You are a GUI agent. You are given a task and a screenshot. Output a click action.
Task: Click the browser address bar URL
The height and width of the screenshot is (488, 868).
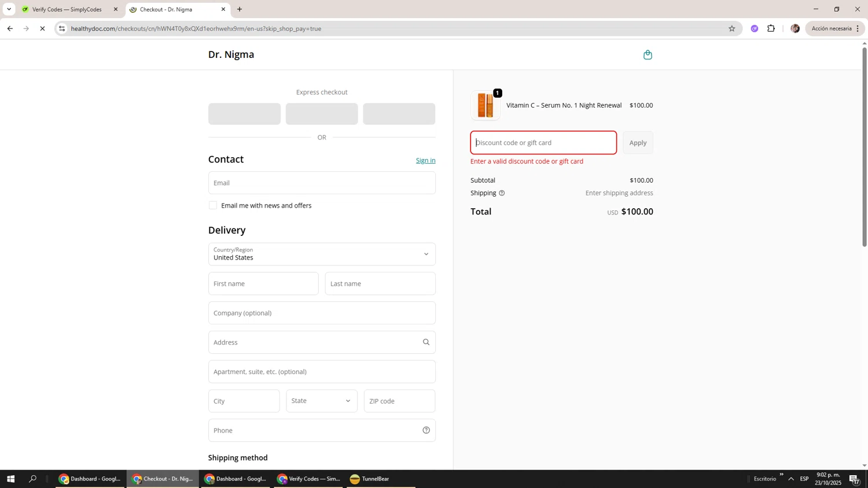(x=196, y=28)
